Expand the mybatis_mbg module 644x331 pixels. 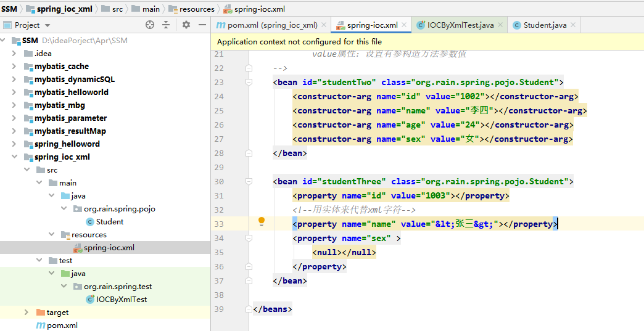[14, 105]
